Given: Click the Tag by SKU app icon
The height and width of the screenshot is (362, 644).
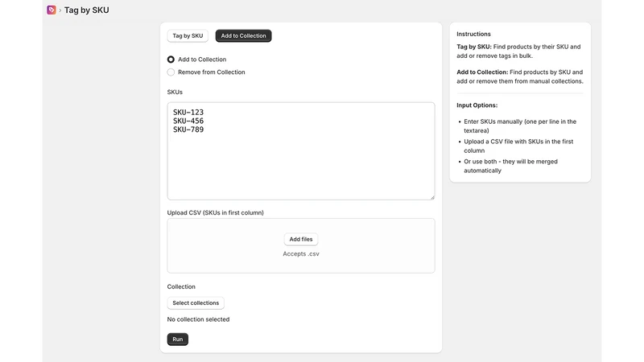Looking at the screenshot, I should click(x=52, y=10).
